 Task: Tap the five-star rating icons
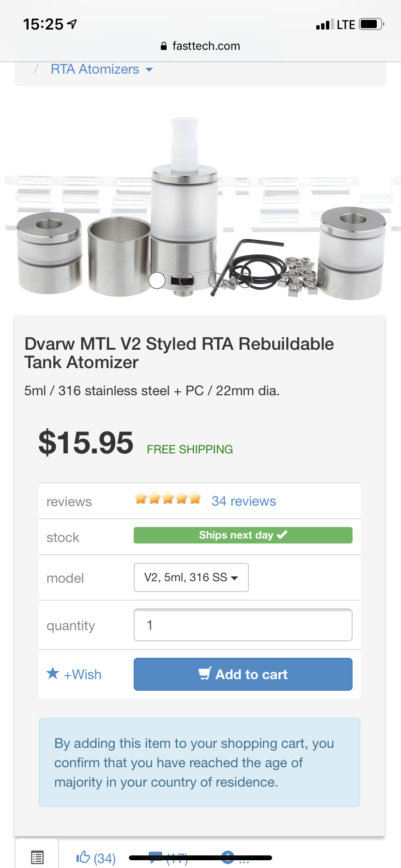(x=168, y=498)
